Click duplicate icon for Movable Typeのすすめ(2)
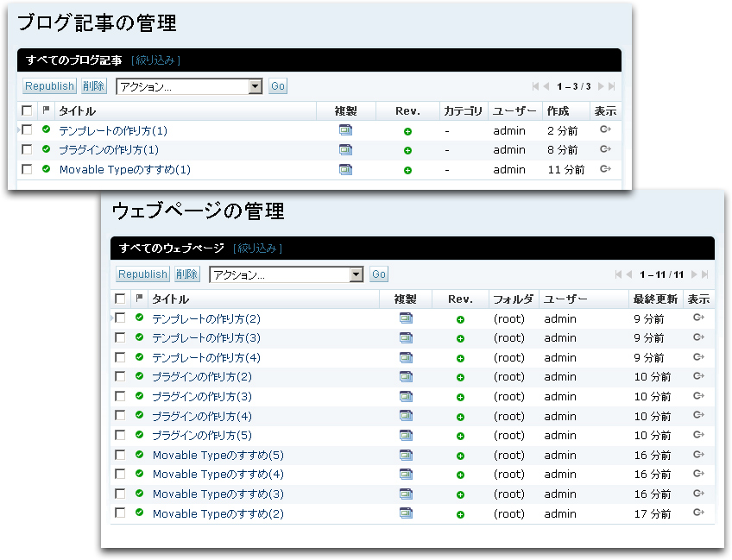 point(407,513)
